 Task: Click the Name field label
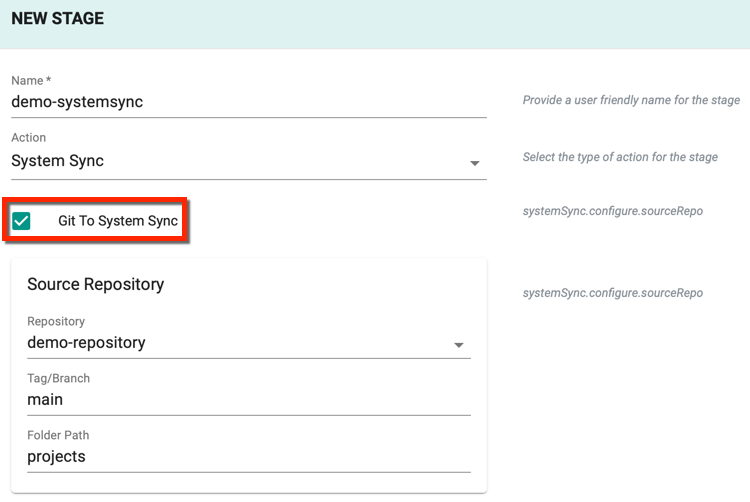31,80
